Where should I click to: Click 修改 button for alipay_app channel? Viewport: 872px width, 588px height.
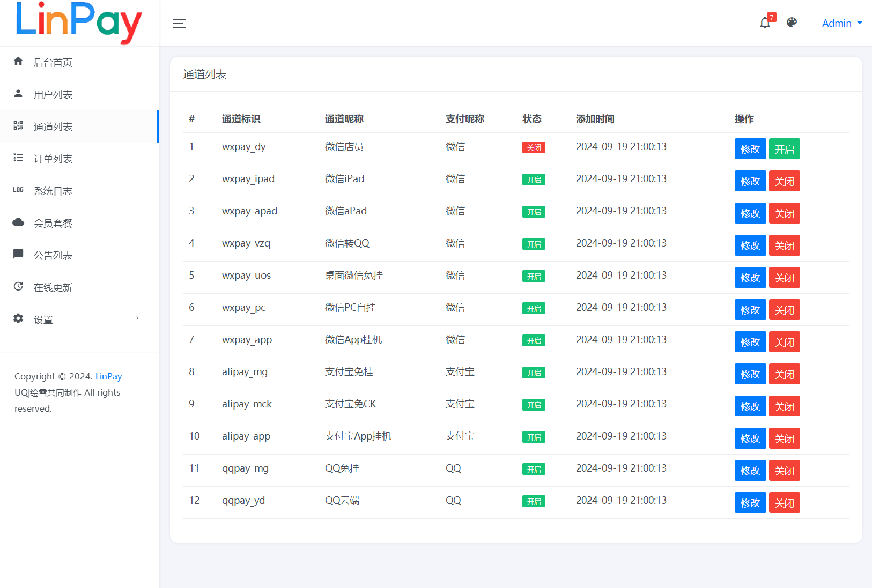tap(750, 438)
